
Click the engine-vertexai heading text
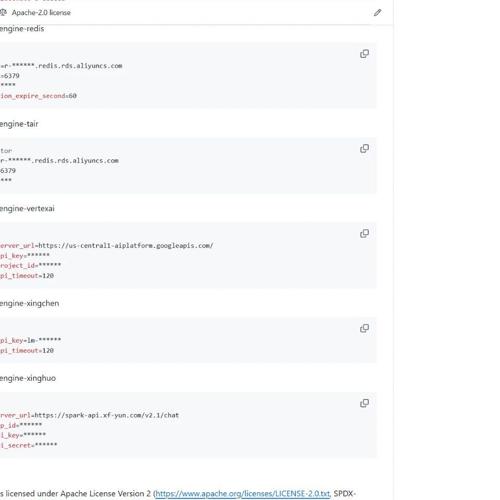coord(27,209)
